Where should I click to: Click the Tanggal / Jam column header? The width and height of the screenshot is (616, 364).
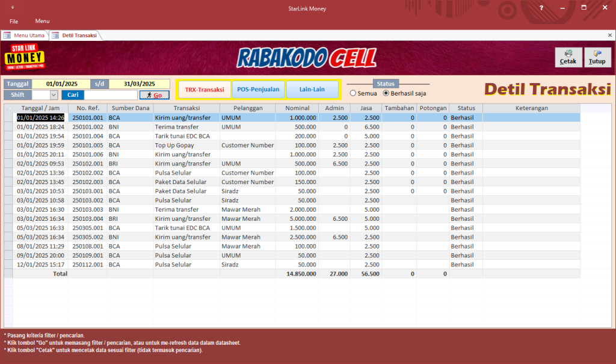pyautogui.click(x=40, y=108)
